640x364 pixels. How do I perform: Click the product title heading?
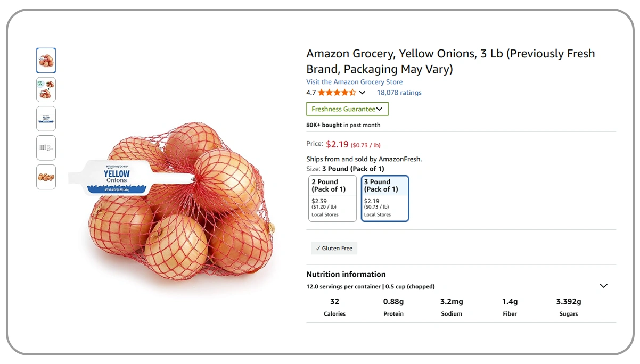[450, 61]
